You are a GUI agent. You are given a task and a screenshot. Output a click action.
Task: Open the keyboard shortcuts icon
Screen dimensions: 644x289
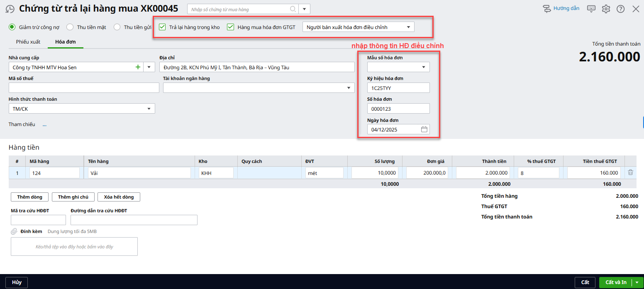point(591,9)
